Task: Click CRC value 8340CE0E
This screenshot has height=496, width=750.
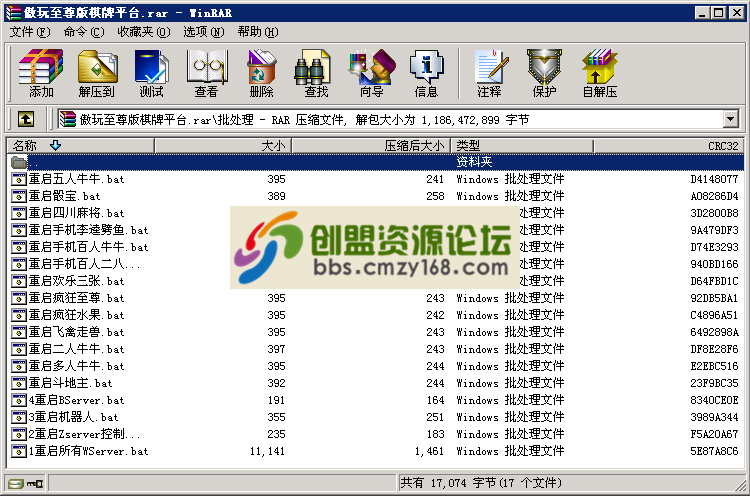Action: click(714, 400)
